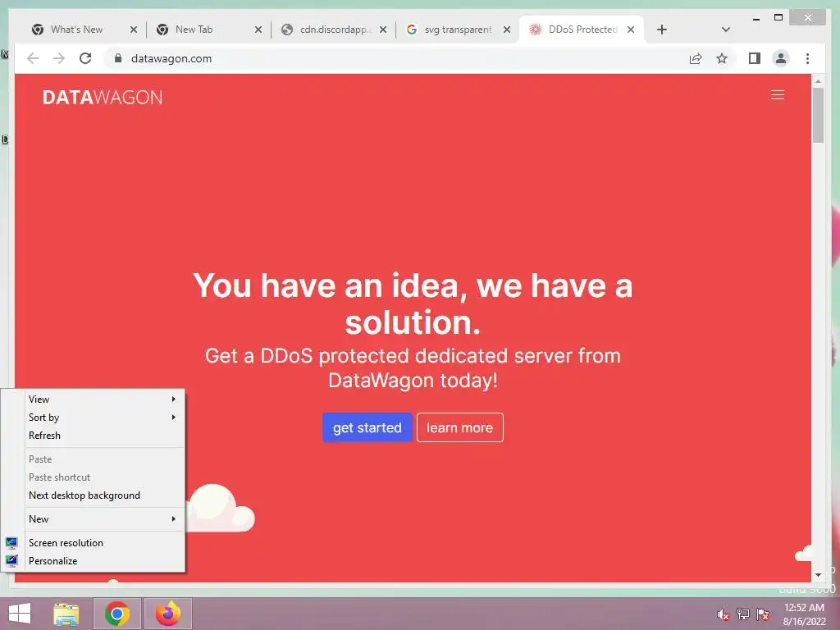
Task: Switch to the What's New tab
Action: pyautogui.click(x=76, y=30)
